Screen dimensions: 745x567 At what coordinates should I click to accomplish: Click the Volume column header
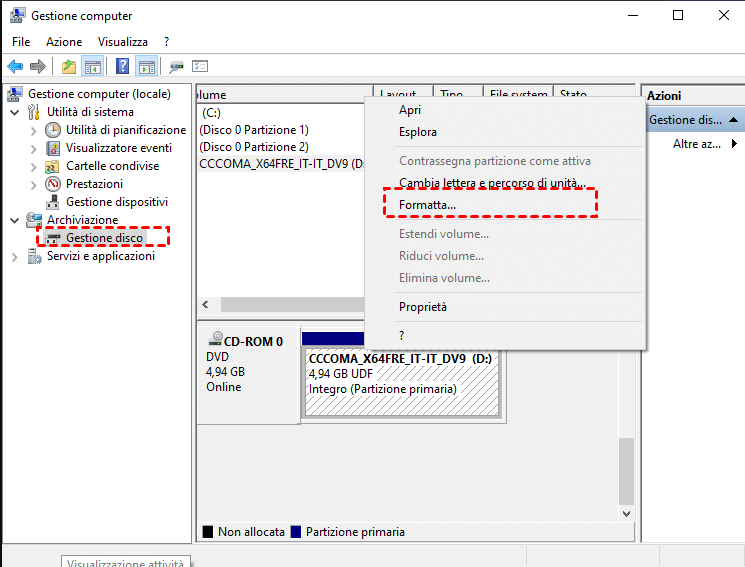tap(284, 95)
